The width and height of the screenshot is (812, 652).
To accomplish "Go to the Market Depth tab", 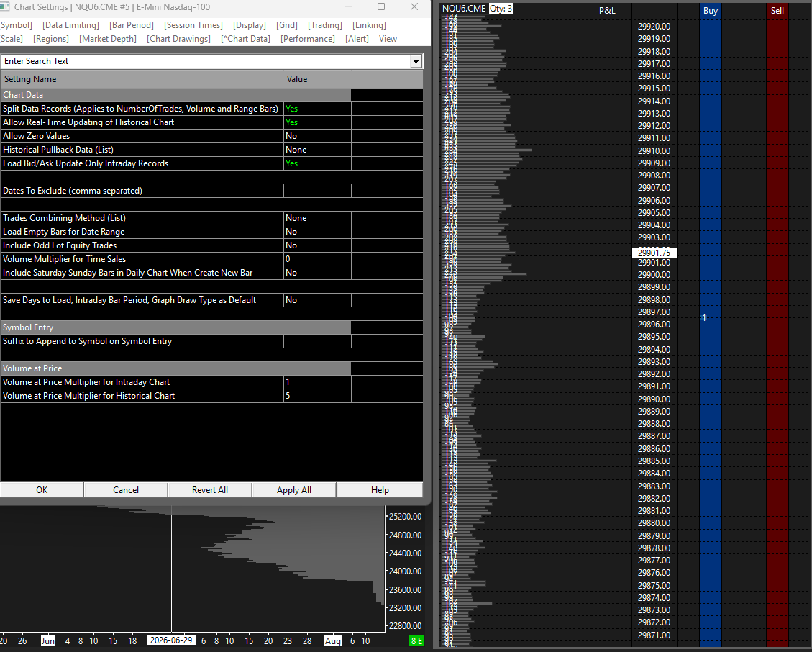I will point(108,39).
